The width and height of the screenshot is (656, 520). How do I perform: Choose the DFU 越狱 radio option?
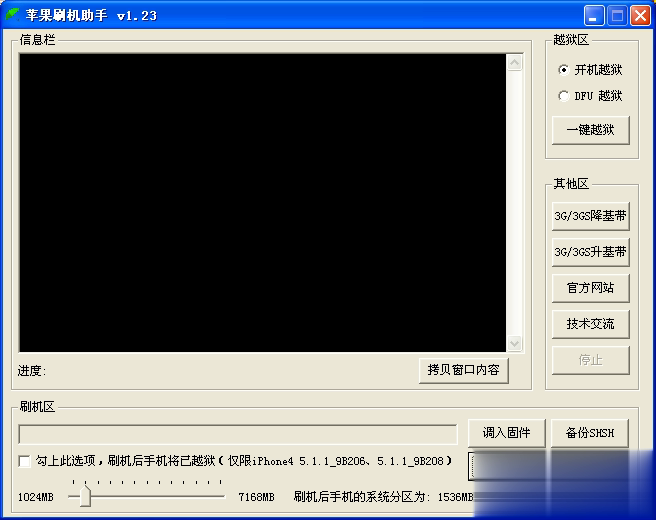click(x=564, y=96)
